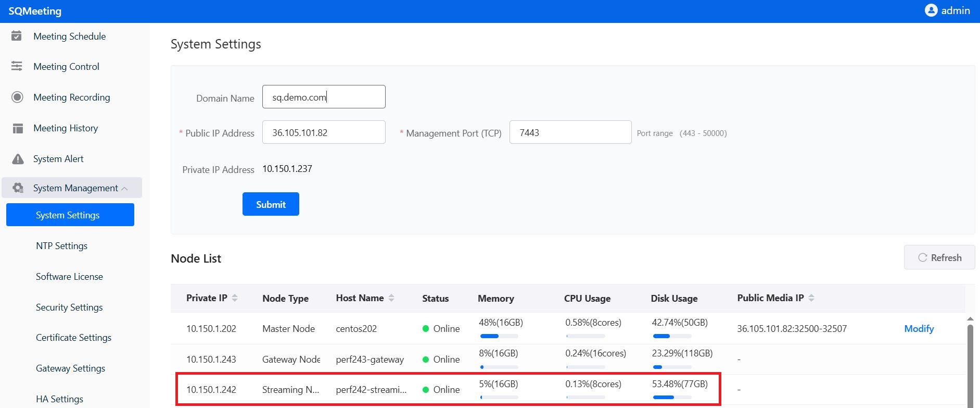Open Software License page

coord(69,276)
